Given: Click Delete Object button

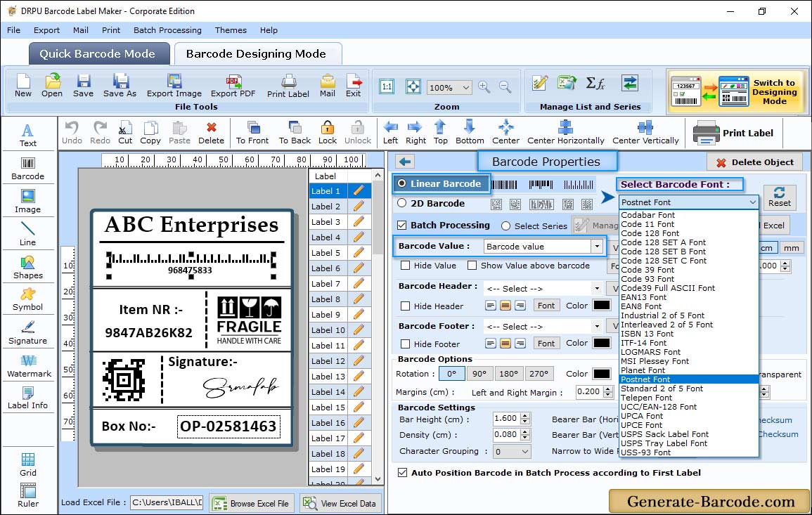Looking at the screenshot, I should click(x=754, y=162).
